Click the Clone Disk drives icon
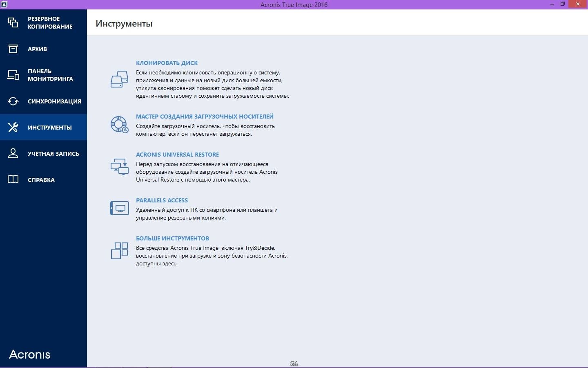The height and width of the screenshot is (368, 588). [x=119, y=79]
